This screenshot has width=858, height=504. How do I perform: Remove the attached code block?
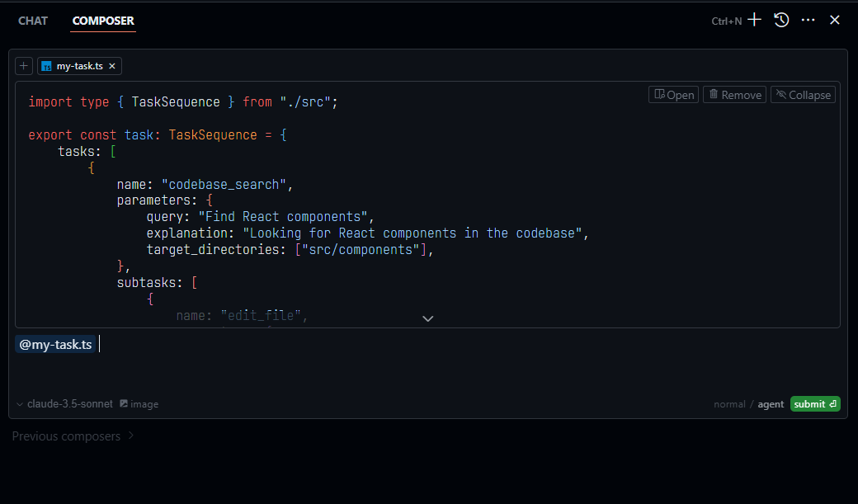pyautogui.click(x=734, y=95)
